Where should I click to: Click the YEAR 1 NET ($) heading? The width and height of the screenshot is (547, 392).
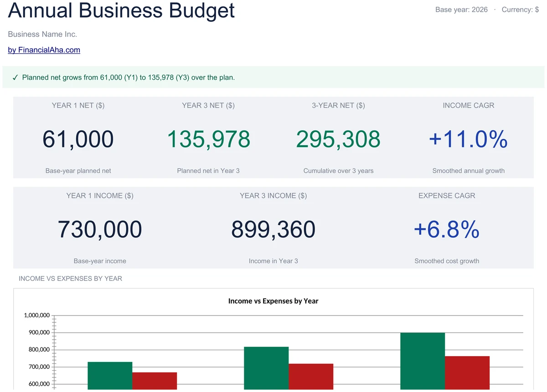click(78, 105)
